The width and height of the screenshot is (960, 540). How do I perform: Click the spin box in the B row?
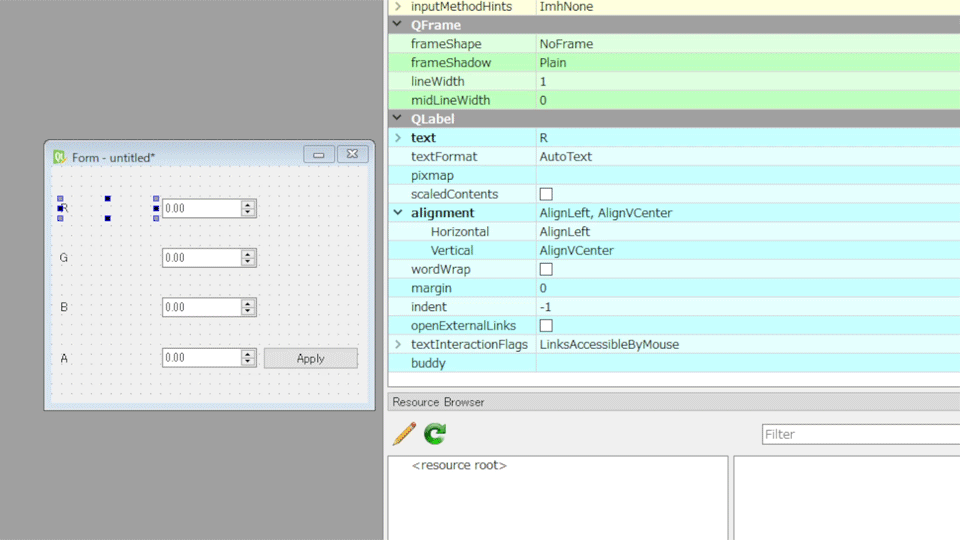pos(201,307)
